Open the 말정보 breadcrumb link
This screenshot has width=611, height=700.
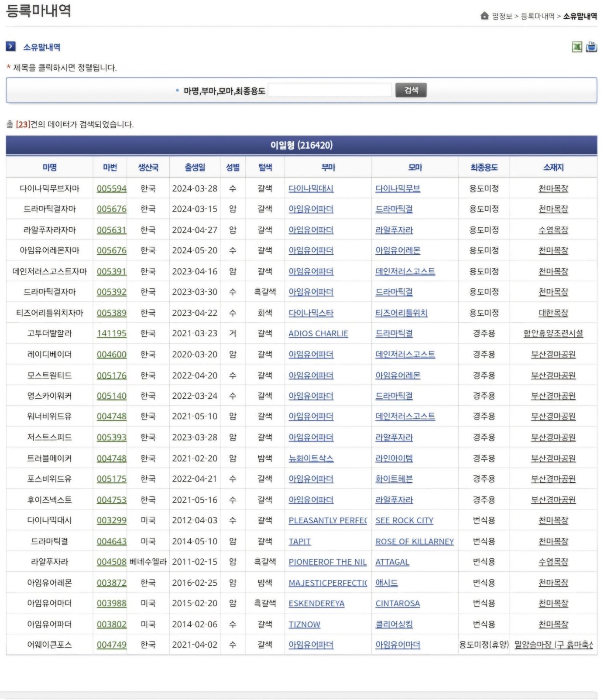[x=502, y=16]
